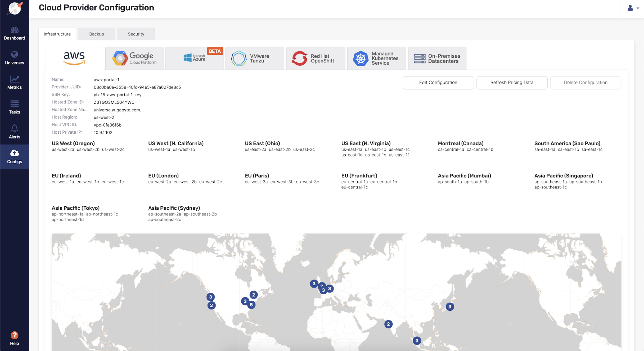Switch to the Backup tab
This screenshot has height=351, width=644.
pyautogui.click(x=97, y=34)
